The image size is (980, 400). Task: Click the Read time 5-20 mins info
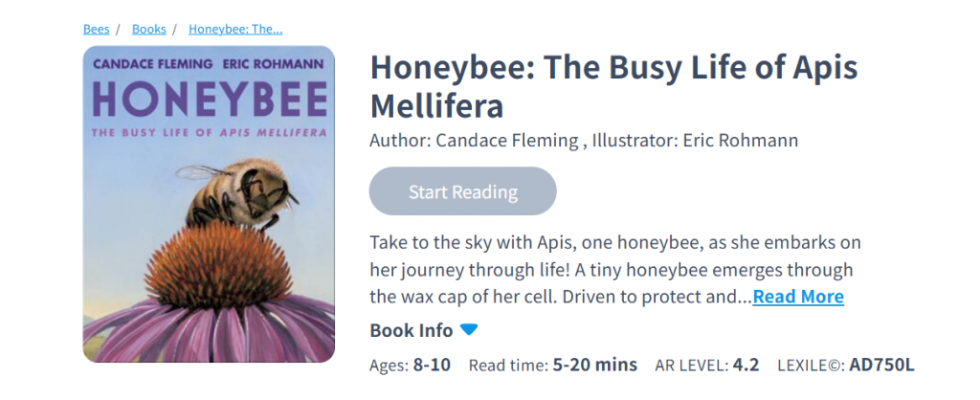(x=552, y=365)
